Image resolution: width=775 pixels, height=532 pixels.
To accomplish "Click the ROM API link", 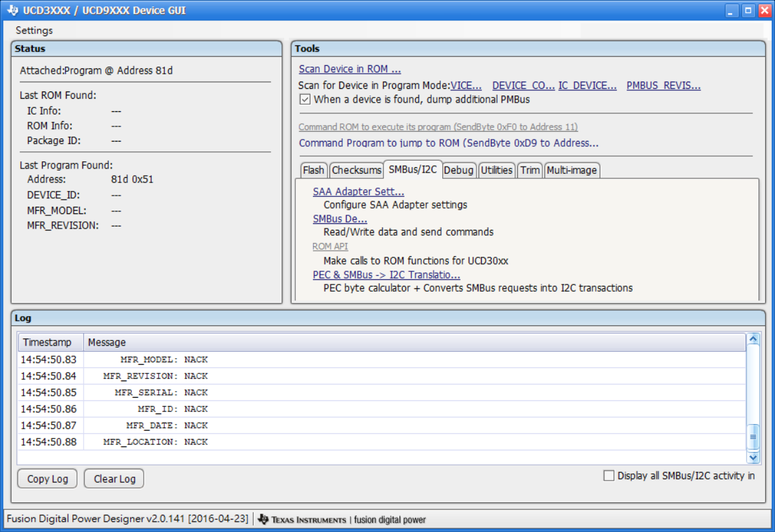I will coord(330,246).
